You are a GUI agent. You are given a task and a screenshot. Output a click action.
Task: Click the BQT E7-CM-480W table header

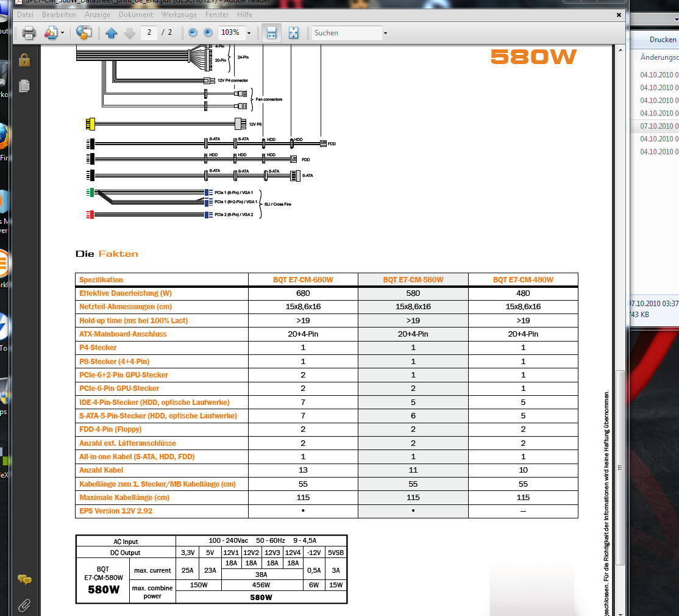[523, 280]
